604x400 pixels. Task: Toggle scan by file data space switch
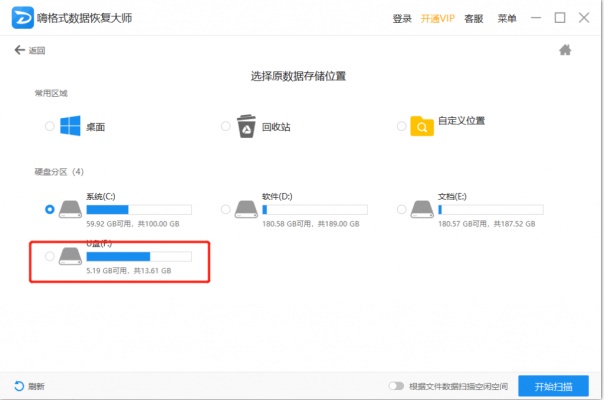(396, 386)
